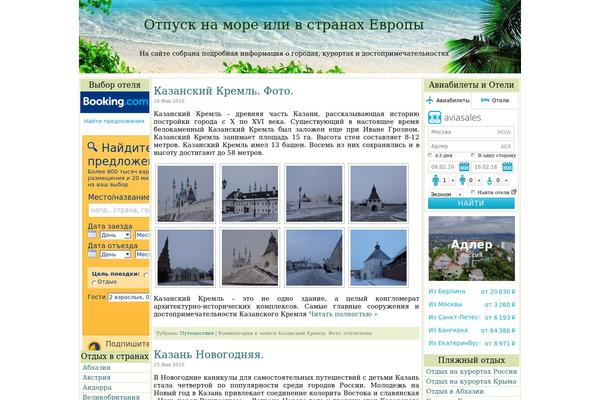
Task: Click the Место/название hotel search field
Action: click(119, 210)
